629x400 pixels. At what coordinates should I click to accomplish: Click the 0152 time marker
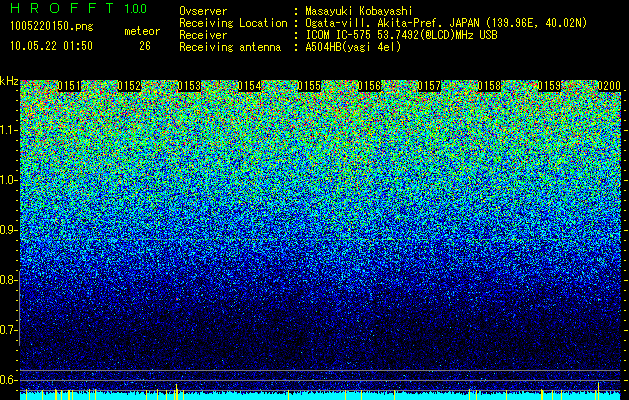pos(129,86)
